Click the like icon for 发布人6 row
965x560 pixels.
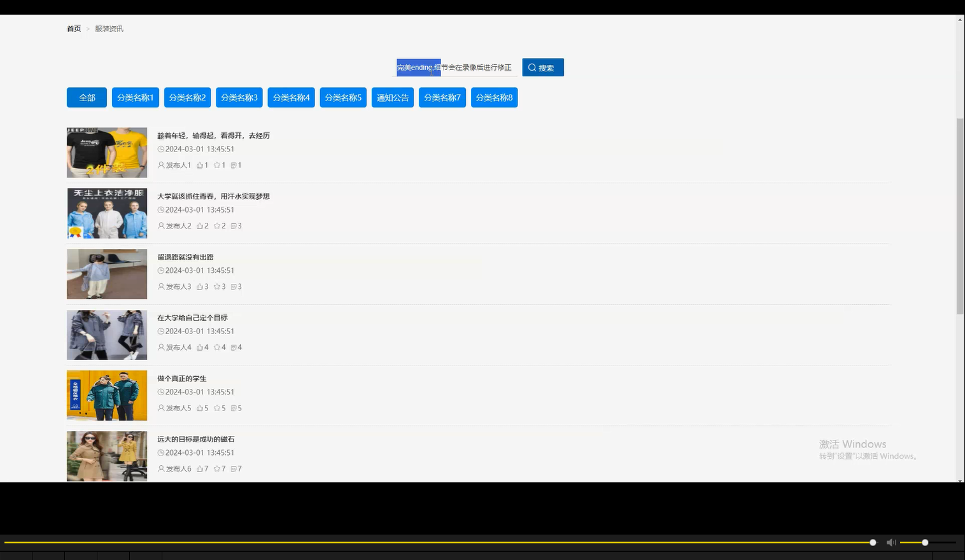(200, 469)
